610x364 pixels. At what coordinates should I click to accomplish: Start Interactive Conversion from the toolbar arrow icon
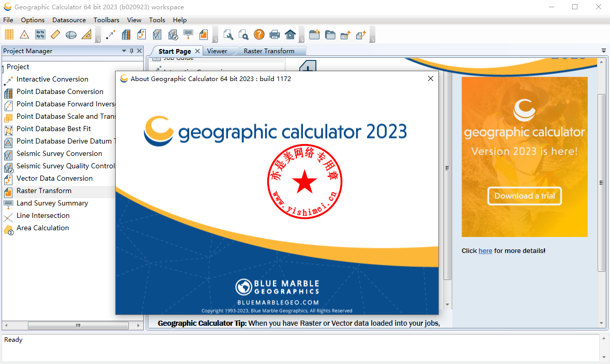point(111,35)
